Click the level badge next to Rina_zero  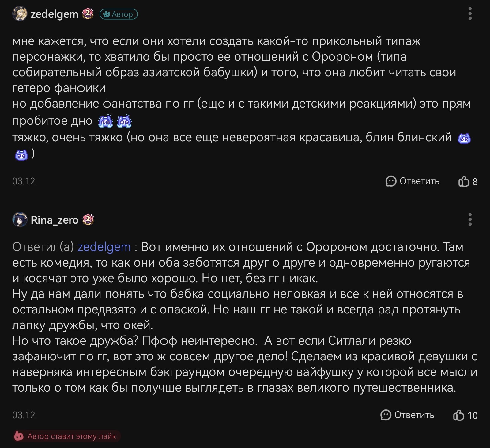point(88,220)
